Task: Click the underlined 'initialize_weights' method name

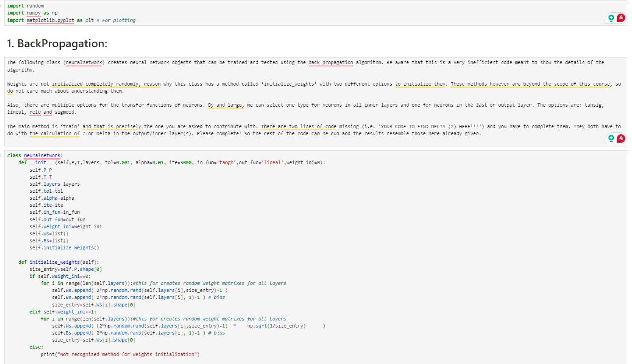Action: [x=56, y=262]
